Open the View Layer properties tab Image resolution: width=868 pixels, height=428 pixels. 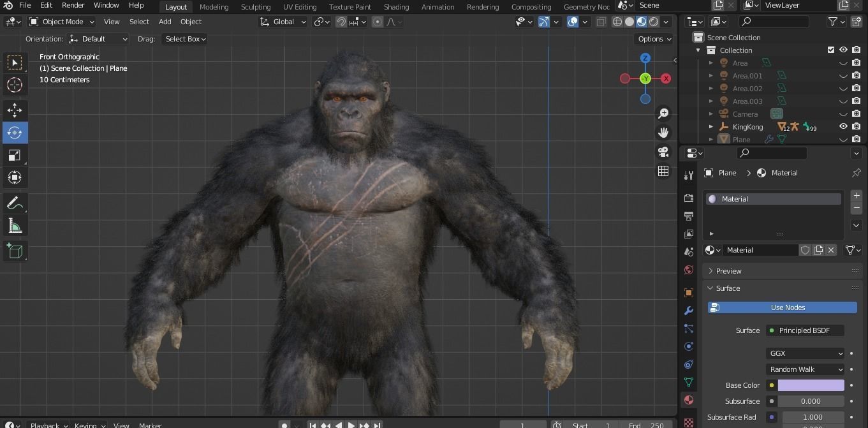[x=689, y=234]
